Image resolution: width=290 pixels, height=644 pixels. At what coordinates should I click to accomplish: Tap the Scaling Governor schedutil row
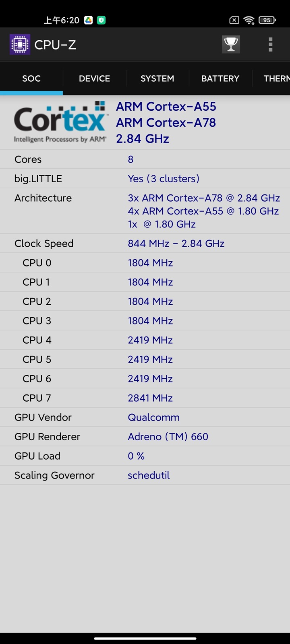point(145,475)
